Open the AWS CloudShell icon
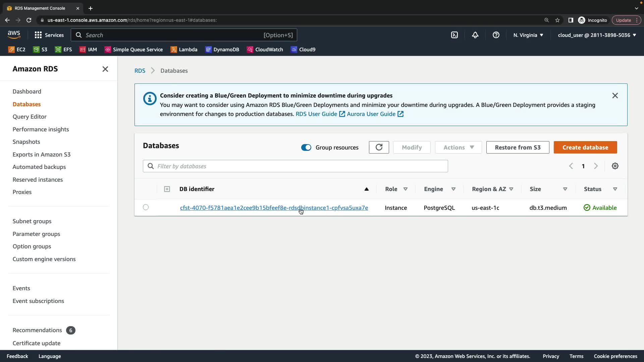This screenshot has height=362, width=644. [x=454, y=35]
